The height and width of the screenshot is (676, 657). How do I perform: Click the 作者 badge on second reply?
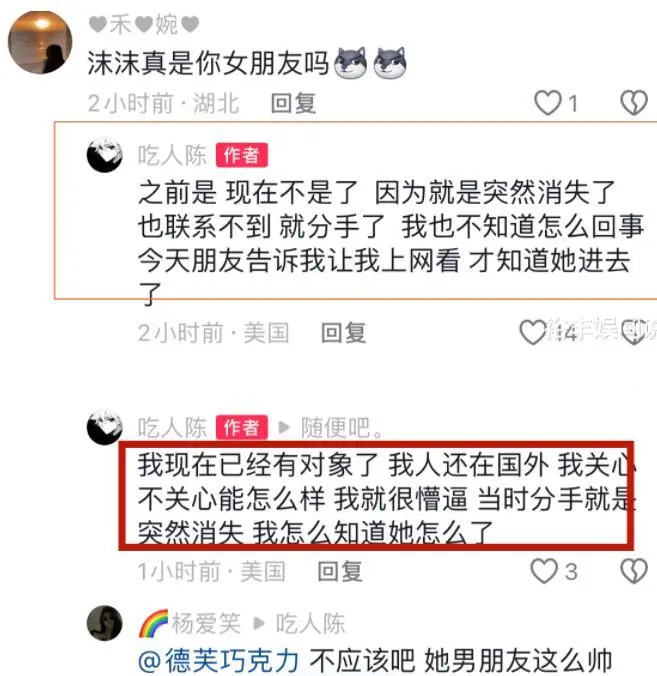tap(242, 428)
